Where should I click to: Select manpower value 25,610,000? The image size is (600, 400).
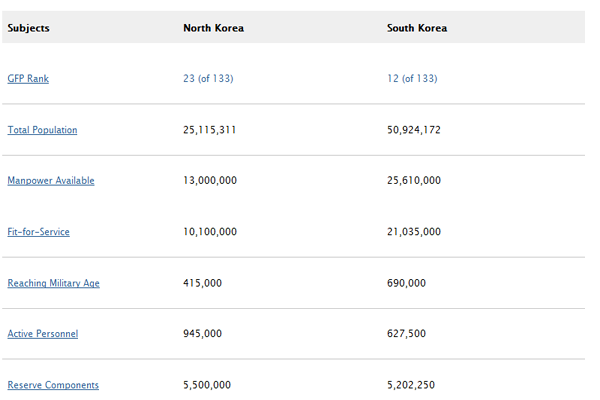pos(414,180)
